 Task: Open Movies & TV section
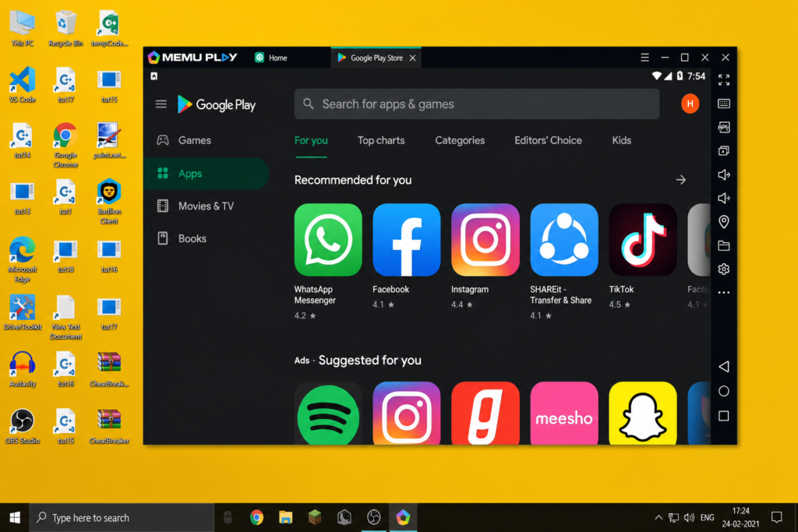[206, 206]
